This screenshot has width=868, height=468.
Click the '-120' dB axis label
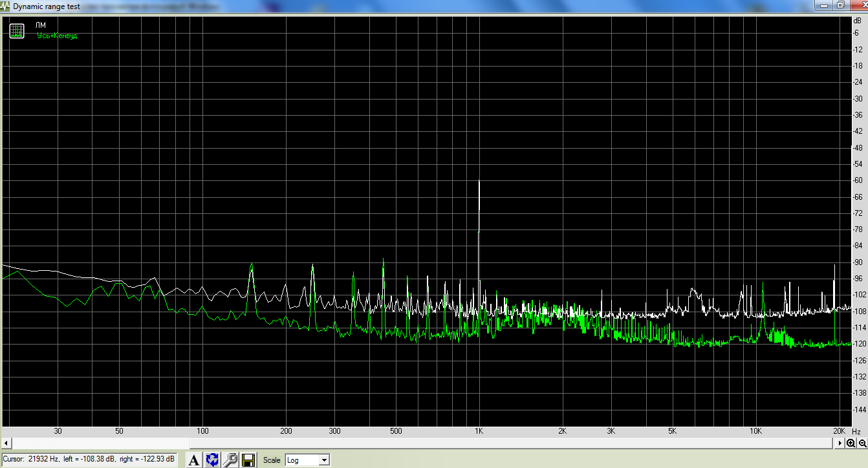click(x=860, y=344)
